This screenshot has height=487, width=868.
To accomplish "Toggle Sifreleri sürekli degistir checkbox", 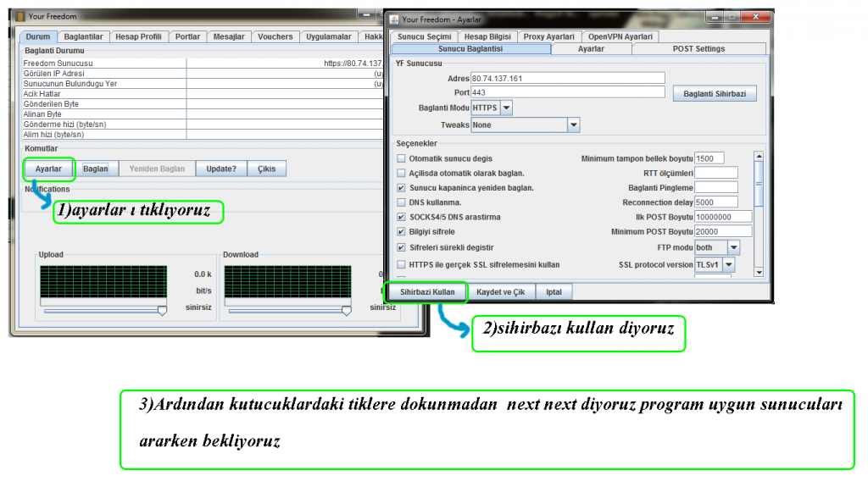I will point(401,247).
